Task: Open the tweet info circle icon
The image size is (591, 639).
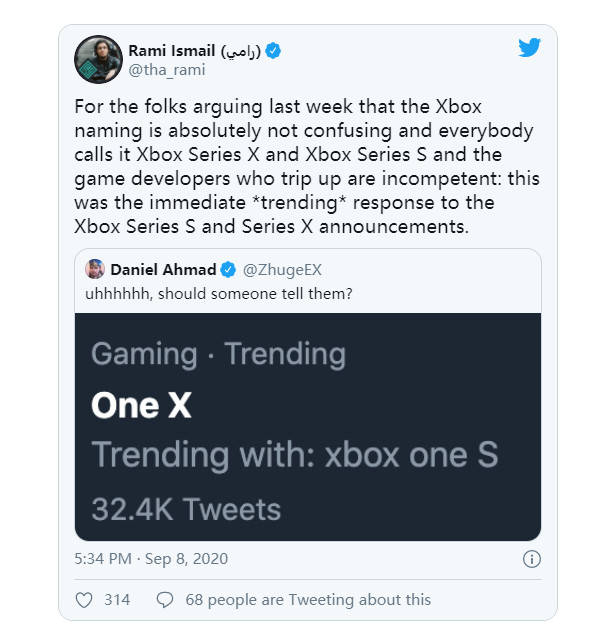Action: pos(531,559)
